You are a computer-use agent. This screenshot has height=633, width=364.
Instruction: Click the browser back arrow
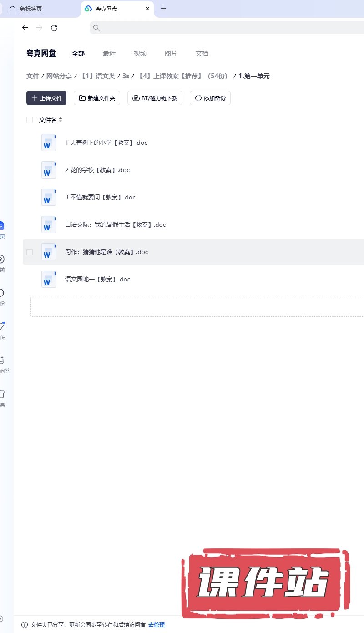(25, 28)
